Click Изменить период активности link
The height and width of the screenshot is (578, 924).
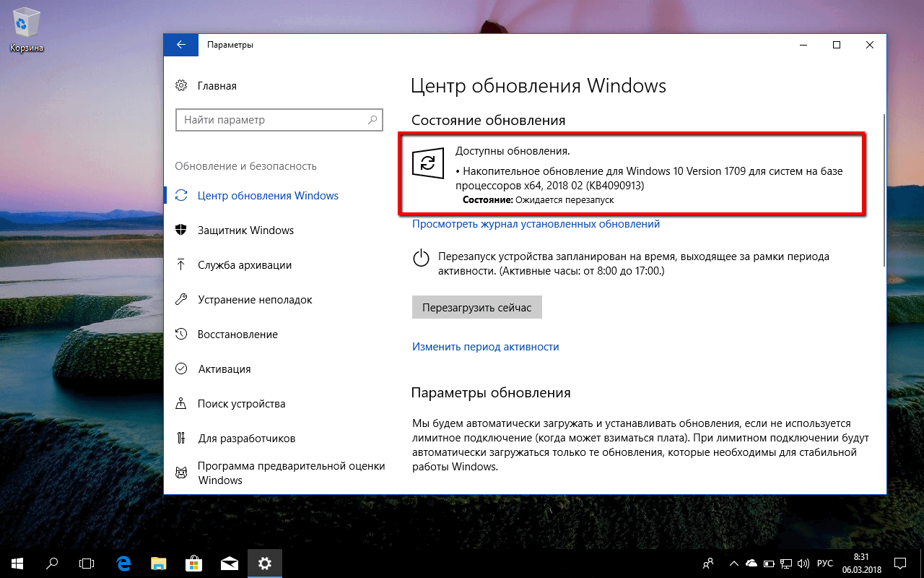pos(486,347)
